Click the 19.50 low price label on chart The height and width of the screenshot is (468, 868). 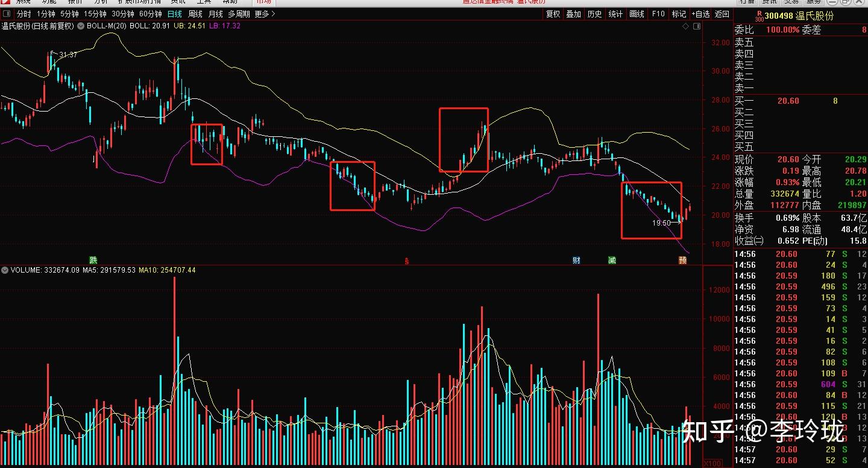pos(661,223)
